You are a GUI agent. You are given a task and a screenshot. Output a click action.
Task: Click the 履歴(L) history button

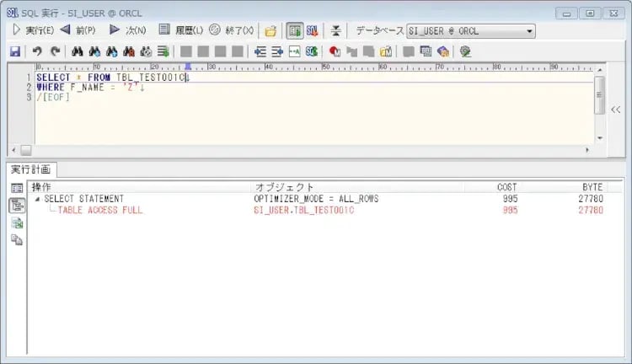(180, 30)
